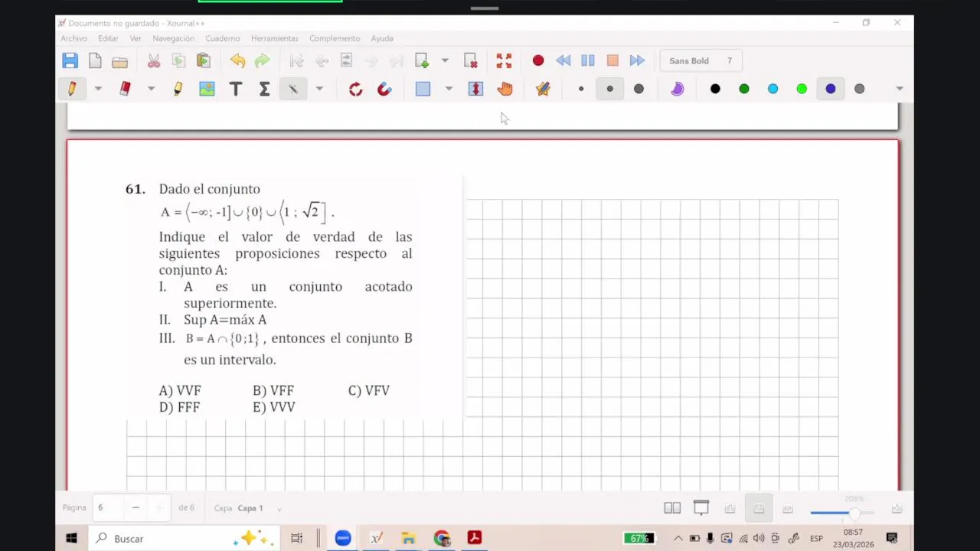Toggle the purple fill shape icon

(677, 89)
